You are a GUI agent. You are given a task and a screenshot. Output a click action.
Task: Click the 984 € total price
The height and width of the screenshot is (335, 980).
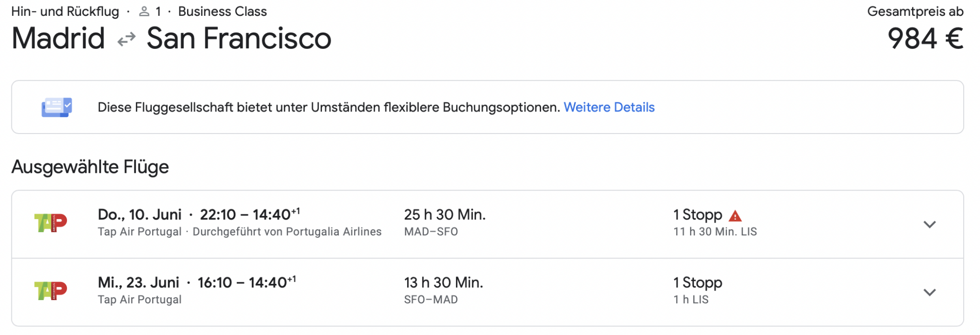[925, 38]
